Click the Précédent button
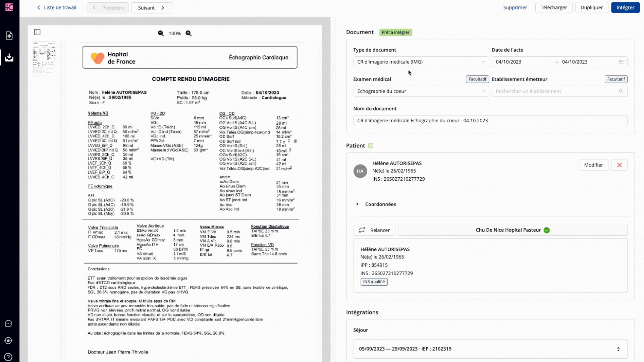The width and height of the screenshot is (644, 362). point(108,8)
